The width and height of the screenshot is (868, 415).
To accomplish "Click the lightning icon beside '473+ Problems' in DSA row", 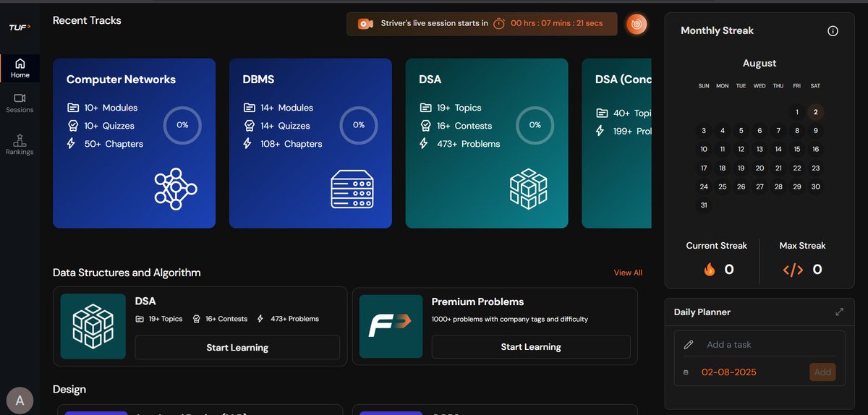I will 260,319.
